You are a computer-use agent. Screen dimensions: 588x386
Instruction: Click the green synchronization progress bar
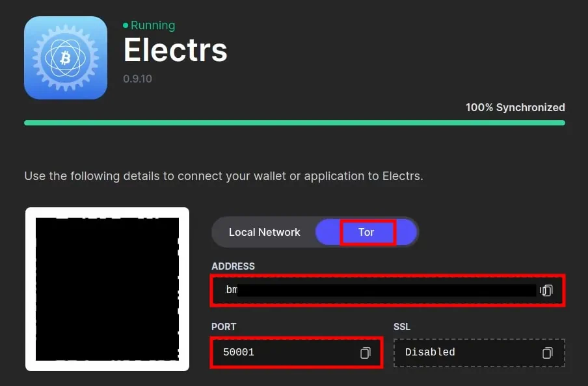tap(295, 123)
